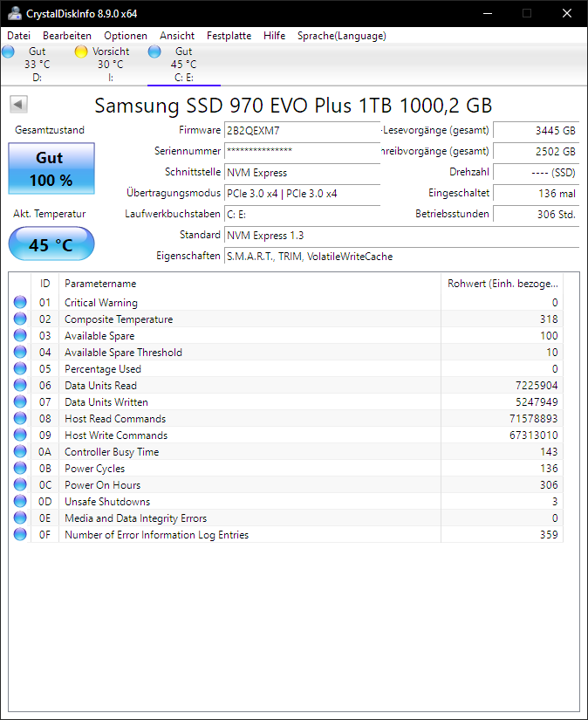The width and height of the screenshot is (588, 720).
Task: Click status orb of Data Units Written row
Action: (20, 401)
